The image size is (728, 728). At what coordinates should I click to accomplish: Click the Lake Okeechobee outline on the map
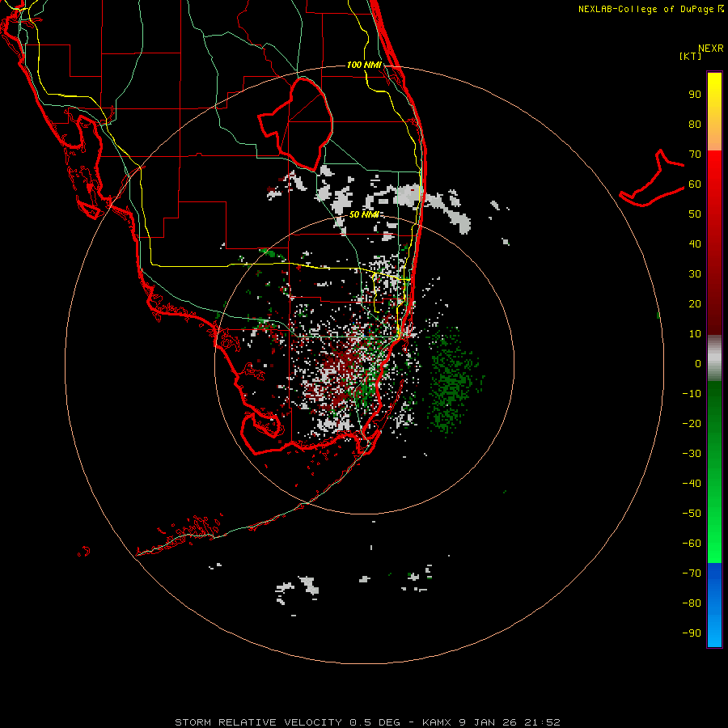pyautogui.click(x=296, y=124)
